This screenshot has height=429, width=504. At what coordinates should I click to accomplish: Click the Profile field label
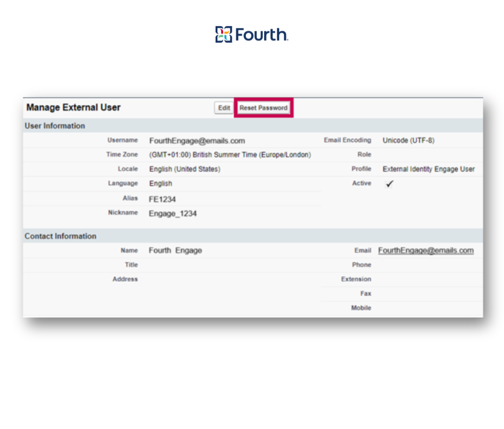[361, 169]
